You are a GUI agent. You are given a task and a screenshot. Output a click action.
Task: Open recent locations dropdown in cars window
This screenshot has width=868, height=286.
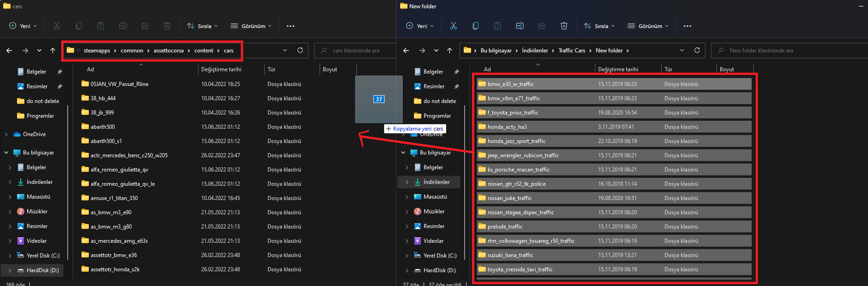39,51
